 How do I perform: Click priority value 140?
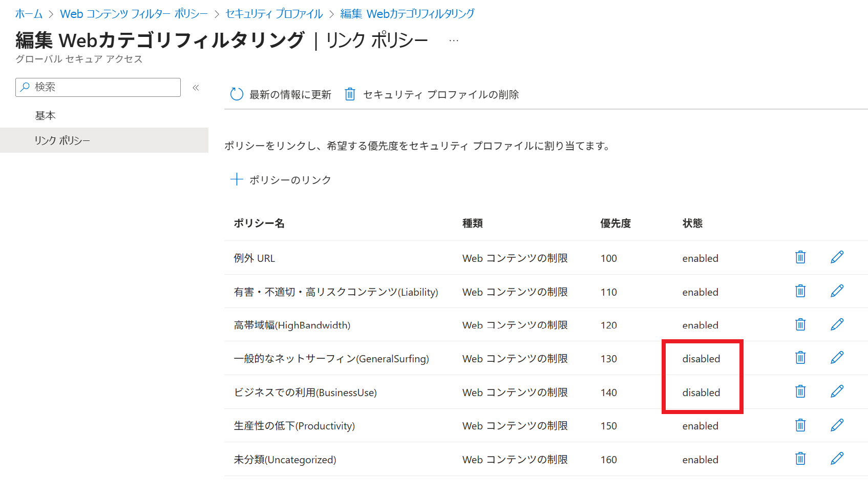point(609,393)
